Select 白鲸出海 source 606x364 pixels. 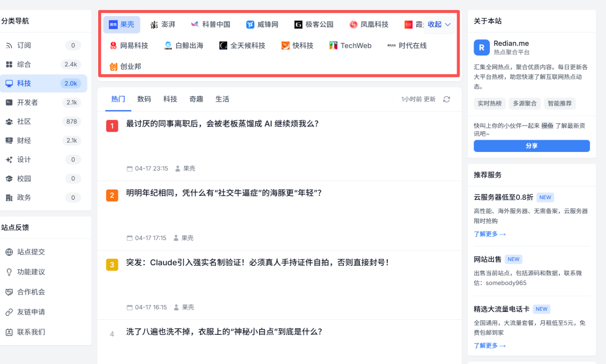tap(184, 45)
